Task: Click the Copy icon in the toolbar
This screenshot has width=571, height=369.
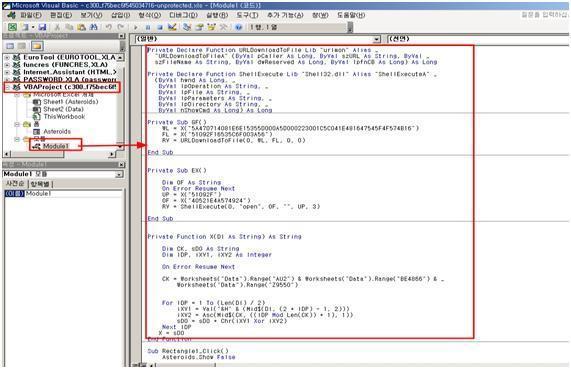Action: [x=69, y=27]
